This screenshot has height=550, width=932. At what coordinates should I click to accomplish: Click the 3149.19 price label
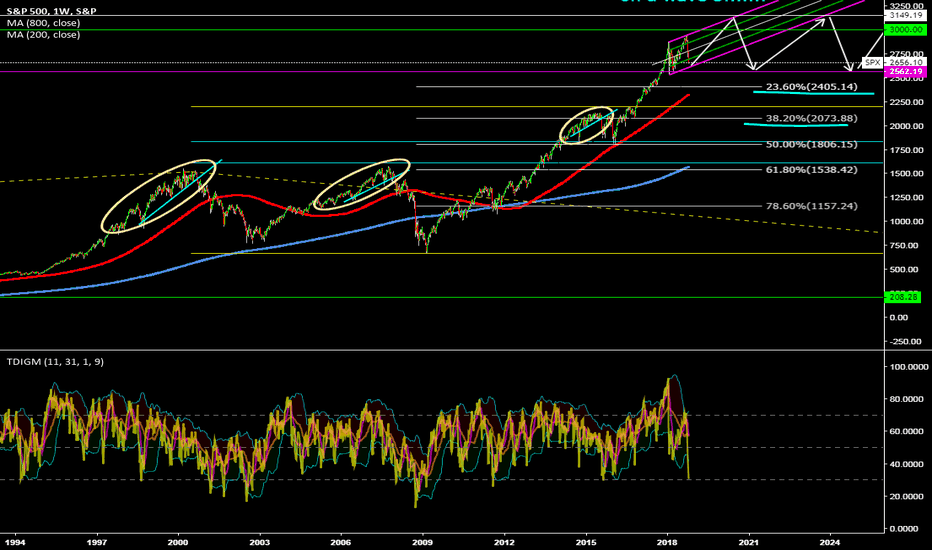click(906, 15)
